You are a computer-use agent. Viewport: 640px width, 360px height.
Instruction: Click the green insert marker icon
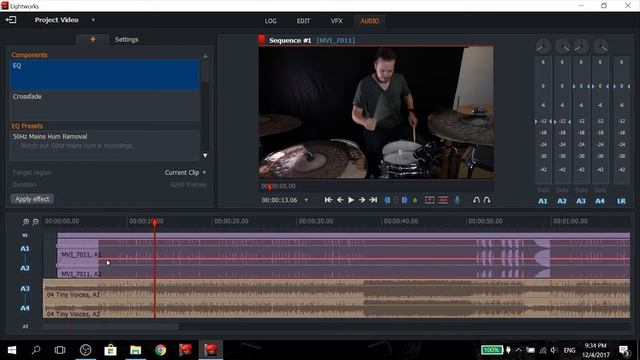[x=415, y=200]
